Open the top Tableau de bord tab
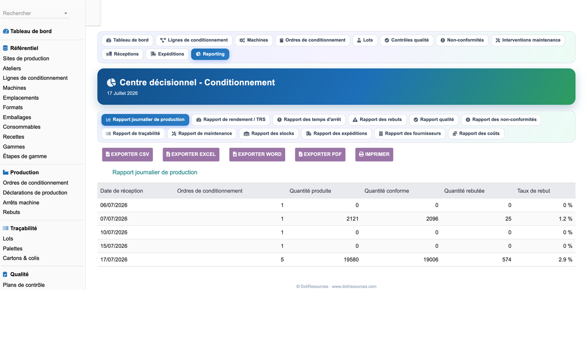588x364 pixels. click(x=127, y=40)
